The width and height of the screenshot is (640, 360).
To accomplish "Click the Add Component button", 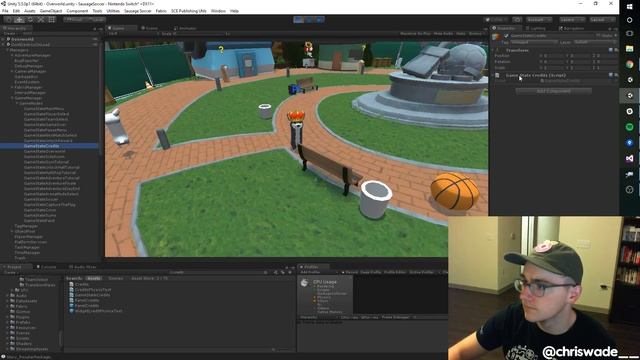I will click(x=553, y=91).
